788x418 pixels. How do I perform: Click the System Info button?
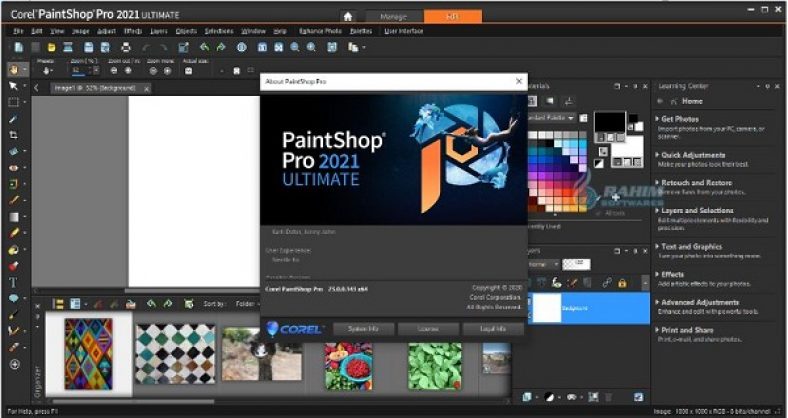[363, 329]
